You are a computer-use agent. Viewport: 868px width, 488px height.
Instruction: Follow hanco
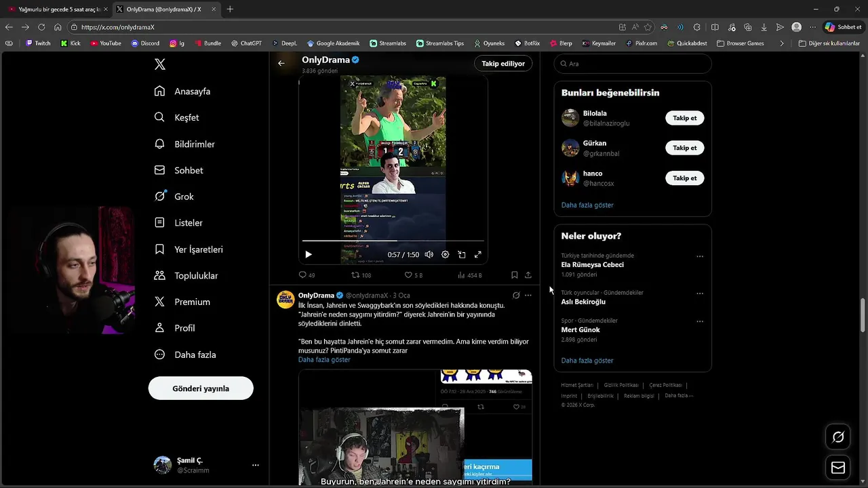point(684,178)
